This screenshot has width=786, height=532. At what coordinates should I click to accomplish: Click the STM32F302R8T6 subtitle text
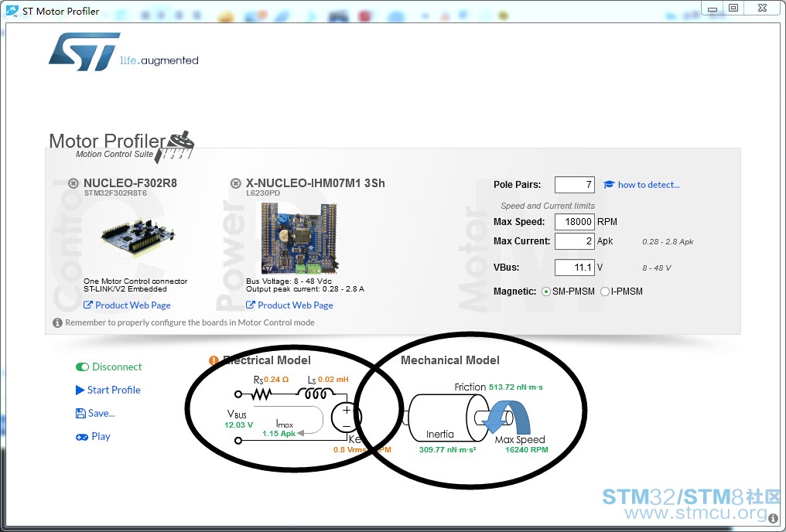115,193
